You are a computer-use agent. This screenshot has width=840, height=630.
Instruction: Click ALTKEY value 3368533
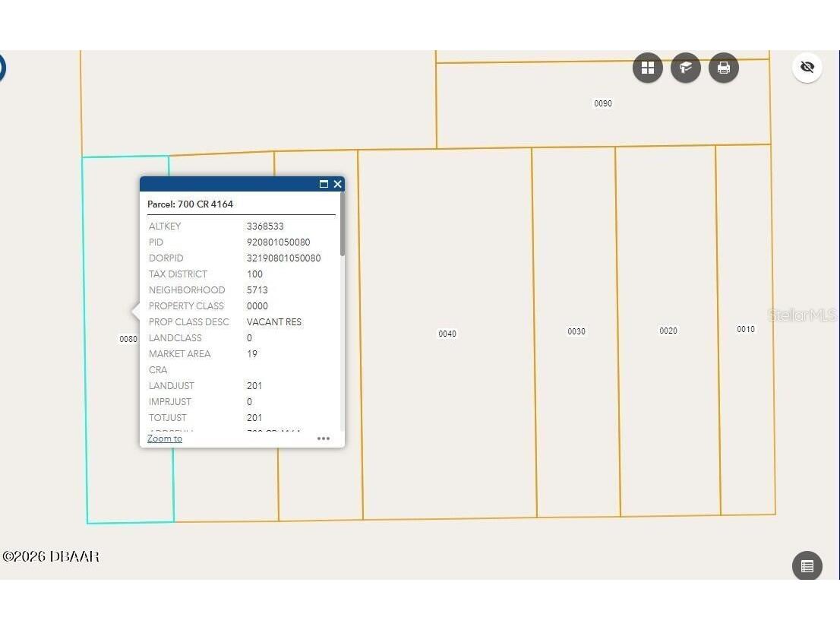[265, 226]
